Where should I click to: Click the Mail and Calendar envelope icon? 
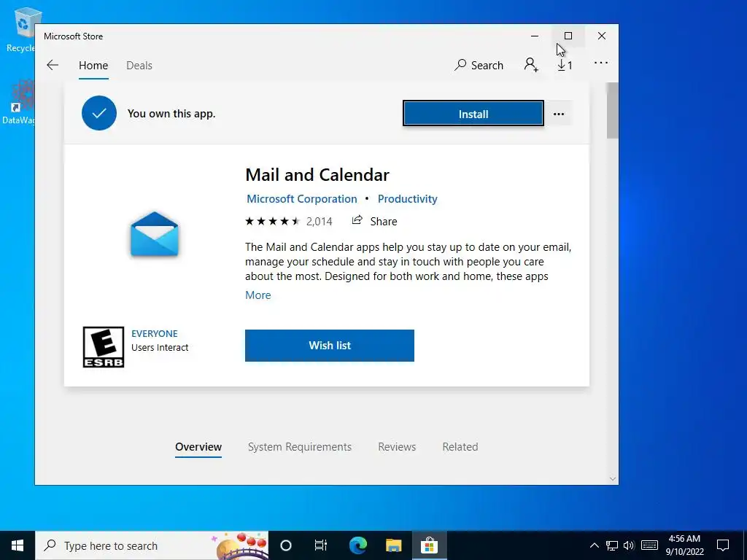155,234
